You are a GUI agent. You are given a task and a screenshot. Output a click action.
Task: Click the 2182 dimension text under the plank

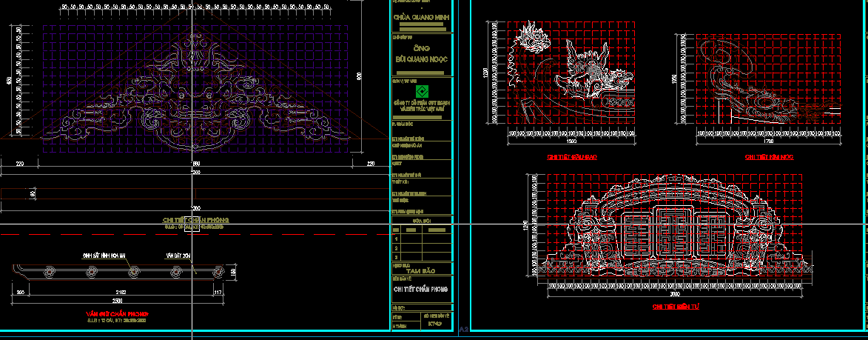tap(121, 292)
